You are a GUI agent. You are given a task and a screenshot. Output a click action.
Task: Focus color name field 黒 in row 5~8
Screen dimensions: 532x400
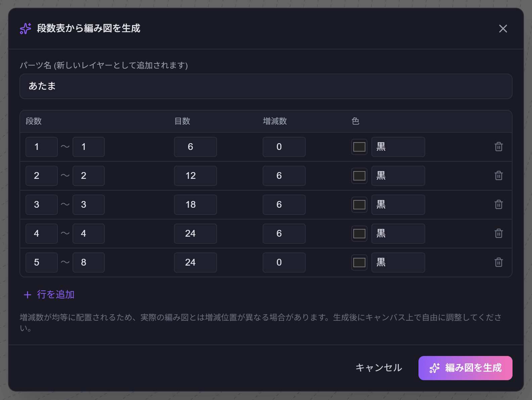398,263
